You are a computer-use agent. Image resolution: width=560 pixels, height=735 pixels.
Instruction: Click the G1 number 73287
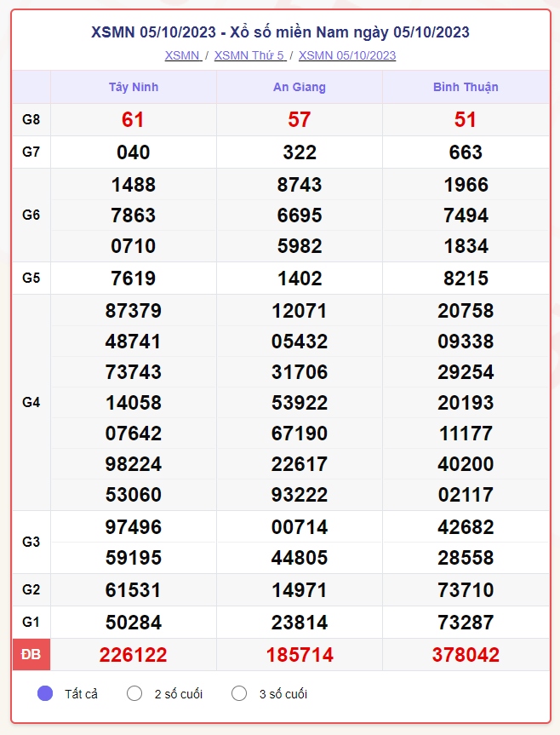coord(466,623)
